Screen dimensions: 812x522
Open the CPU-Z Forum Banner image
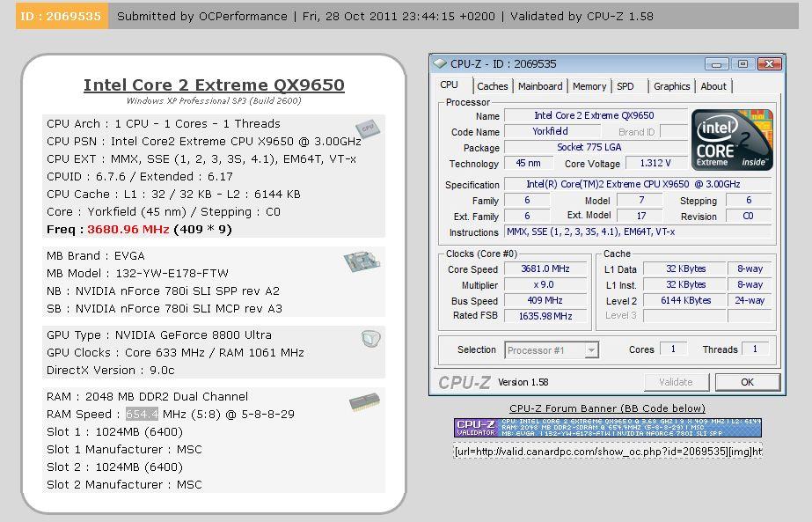(x=607, y=428)
